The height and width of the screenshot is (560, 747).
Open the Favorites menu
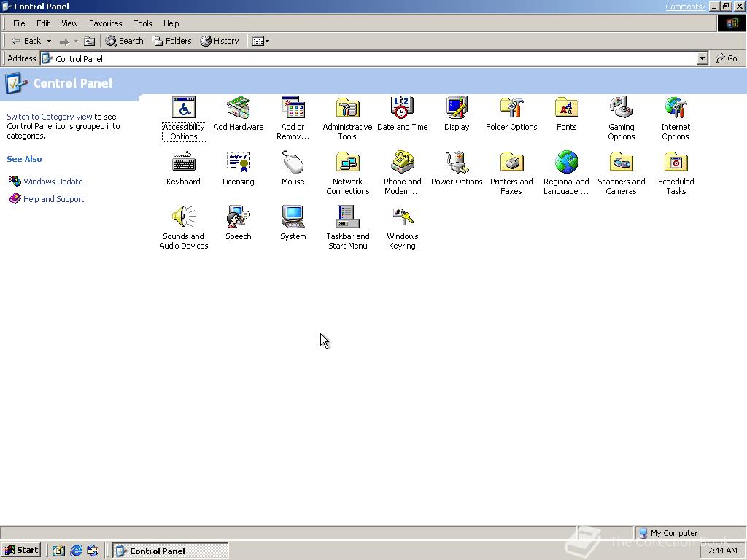point(105,23)
